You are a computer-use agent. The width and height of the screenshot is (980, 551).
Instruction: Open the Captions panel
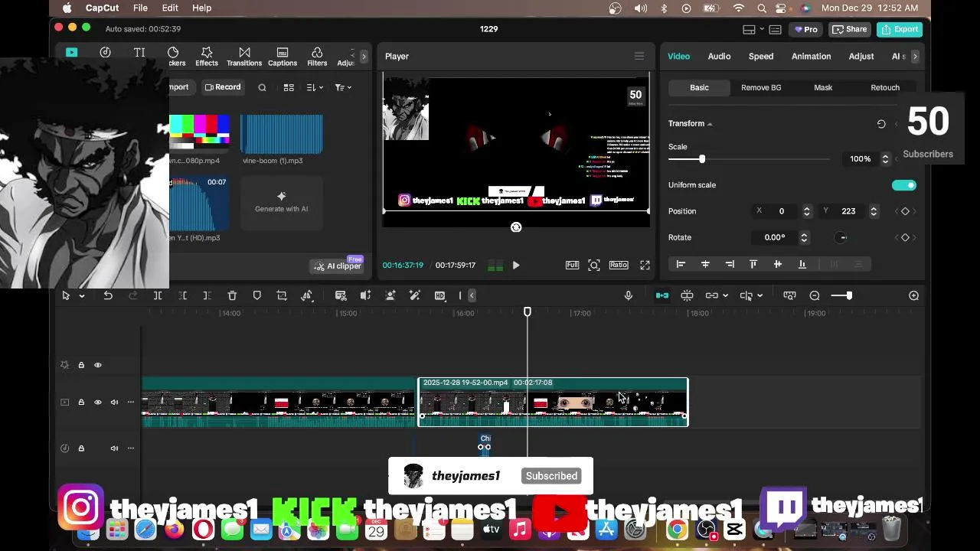click(283, 57)
